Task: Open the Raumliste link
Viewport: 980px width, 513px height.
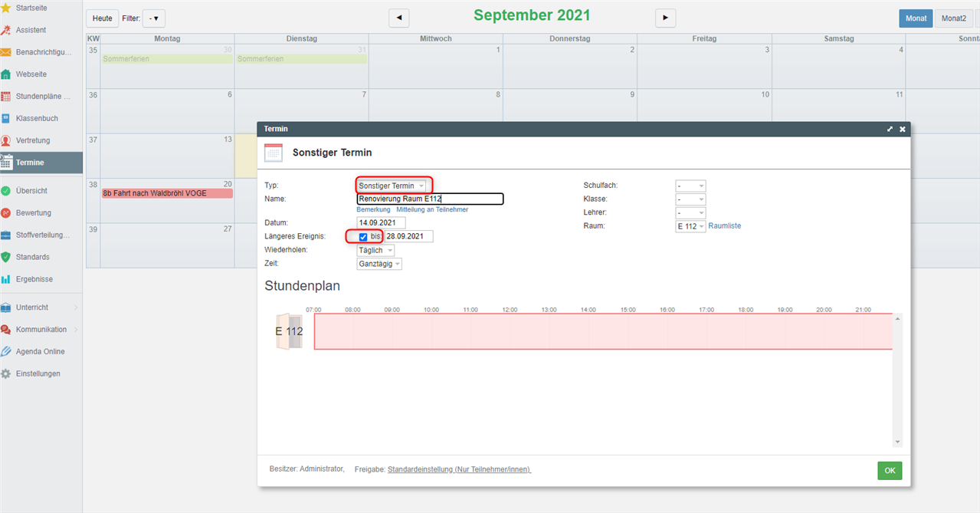Action: coord(724,226)
